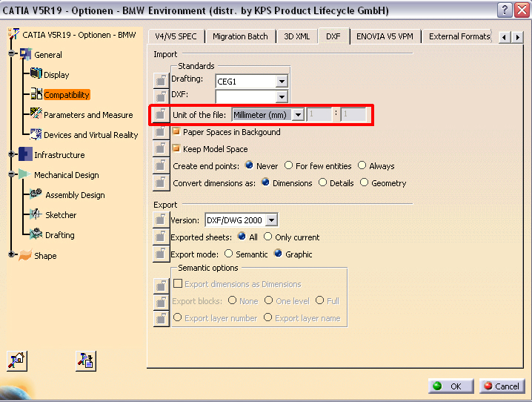Screen dimensions: 532x402
Task: Select Display in the options tree
Action: (x=56, y=75)
